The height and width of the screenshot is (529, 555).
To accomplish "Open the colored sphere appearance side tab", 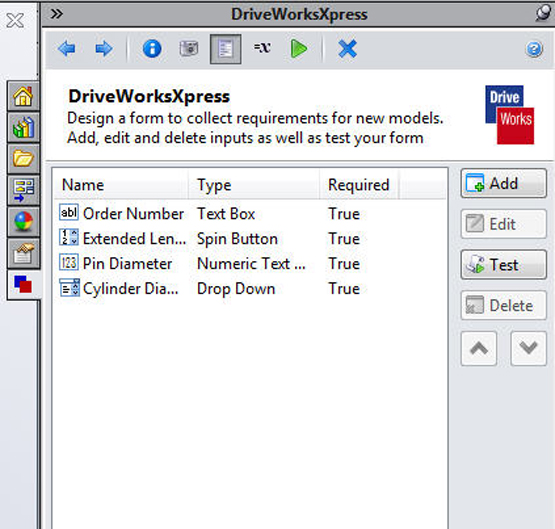I will 23,222.
